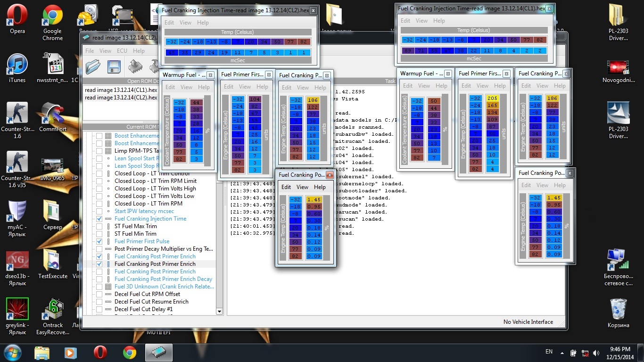Uncheck the Fuel Cranking Injection Time checkbox
Image resolution: width=644 pixels, height=362 pixels.
pos(99,219)
